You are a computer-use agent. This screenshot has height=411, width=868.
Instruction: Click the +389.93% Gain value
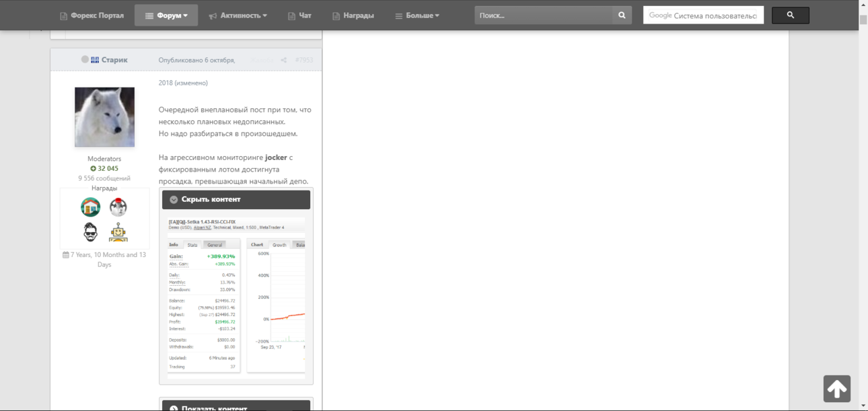click(221, 256)
